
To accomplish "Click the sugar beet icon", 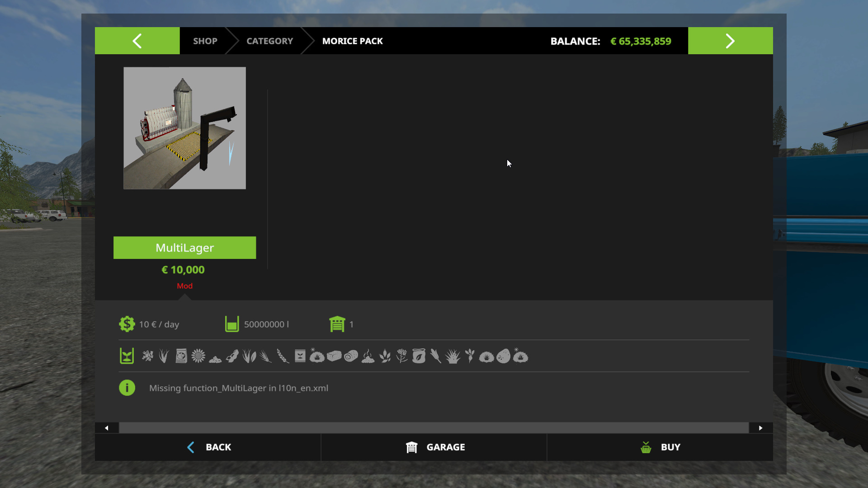I will 470,356.
